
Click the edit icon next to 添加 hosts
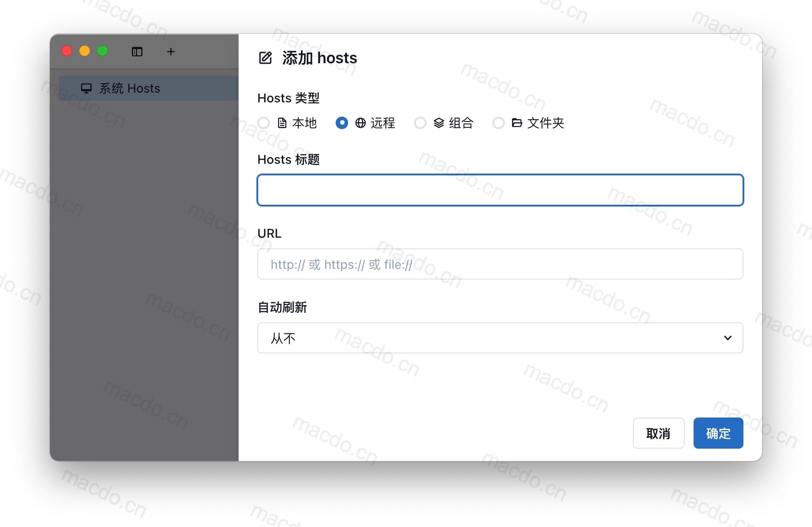(265, 58)
